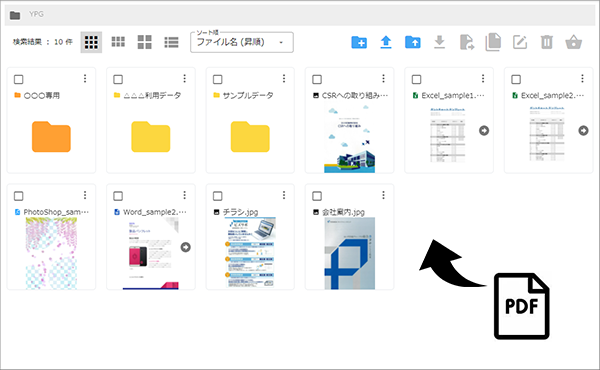Select the CSRへの取り組み file checkbox

click(317, 79)
